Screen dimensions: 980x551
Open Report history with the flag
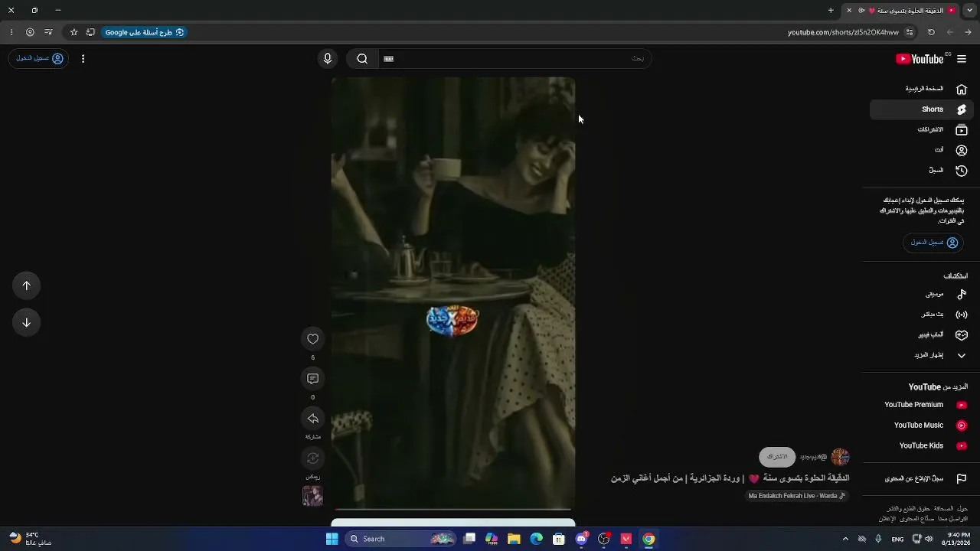922,478
